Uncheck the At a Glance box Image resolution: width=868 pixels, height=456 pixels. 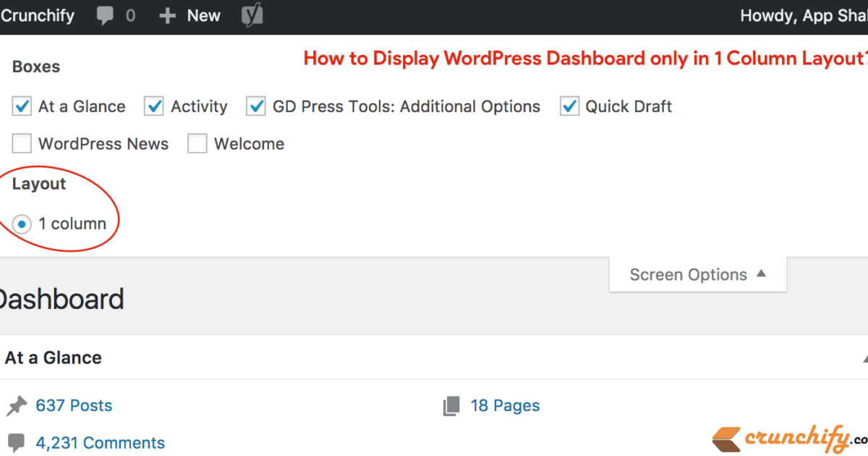[22, 106]
